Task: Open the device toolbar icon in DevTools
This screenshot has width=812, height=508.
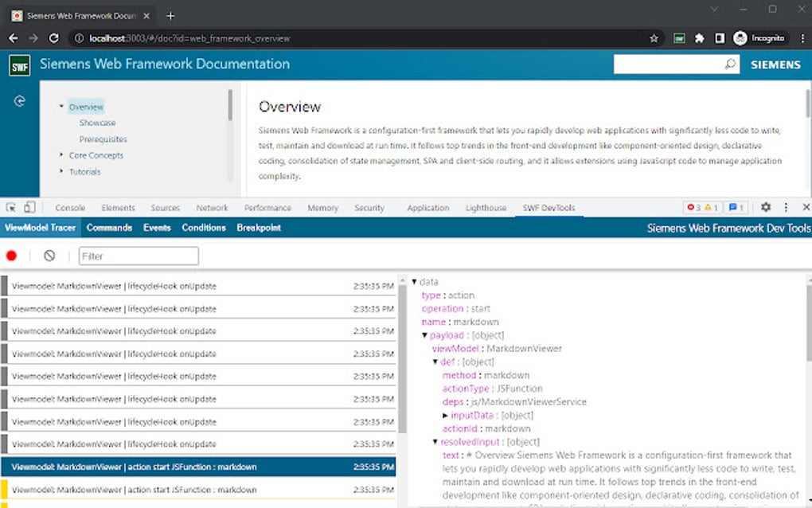Action: pyautogui.click(x=29, y=207)
